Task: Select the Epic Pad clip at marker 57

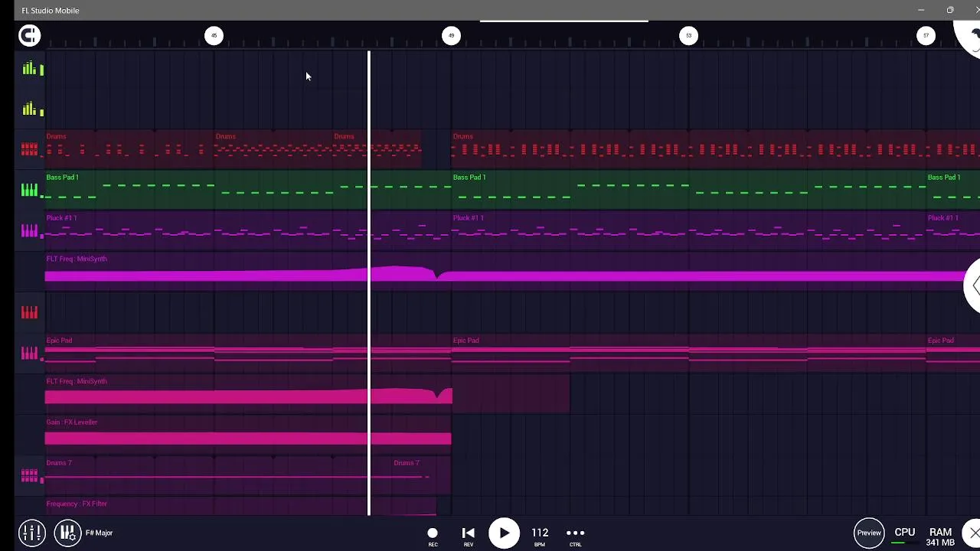Action: click(x=953, y=354)
